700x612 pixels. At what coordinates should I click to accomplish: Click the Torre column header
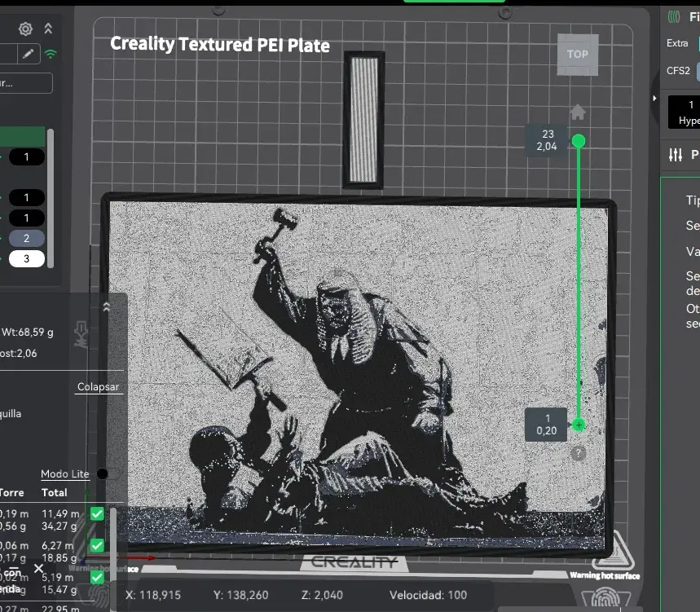tap(11, 493)
